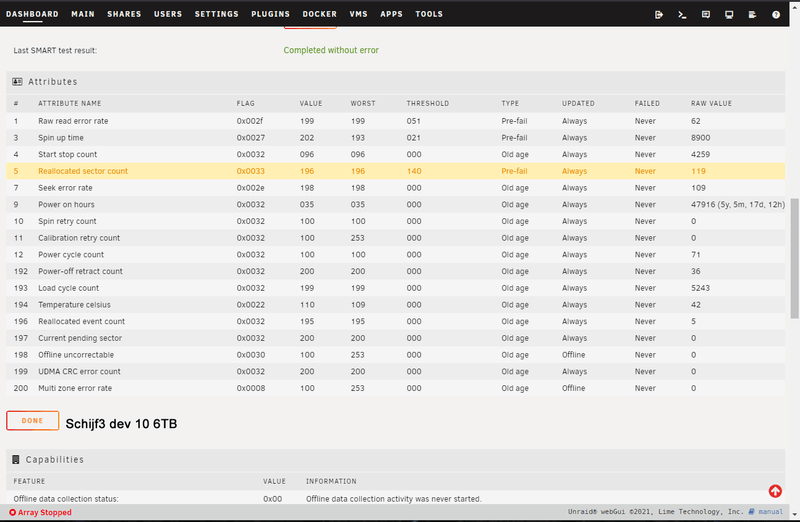
Task: Click the Offline uncorrectable attribute
Action: [x=76, y=355]
